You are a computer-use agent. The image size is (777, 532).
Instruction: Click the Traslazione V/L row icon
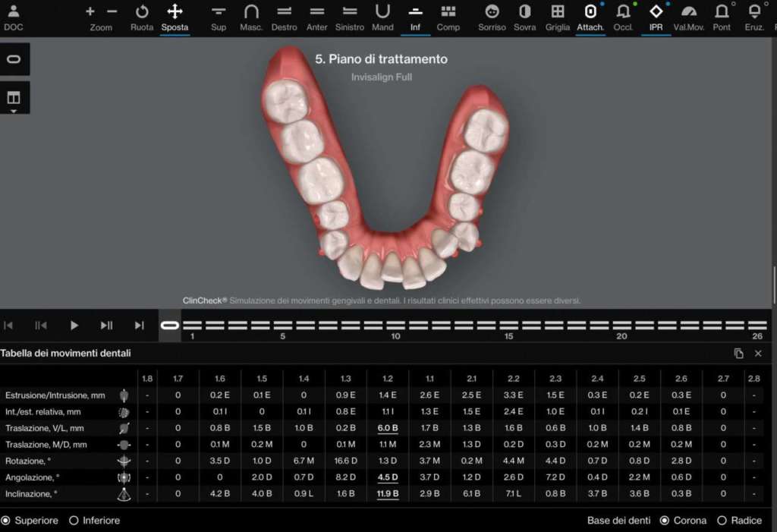[124, 428]
